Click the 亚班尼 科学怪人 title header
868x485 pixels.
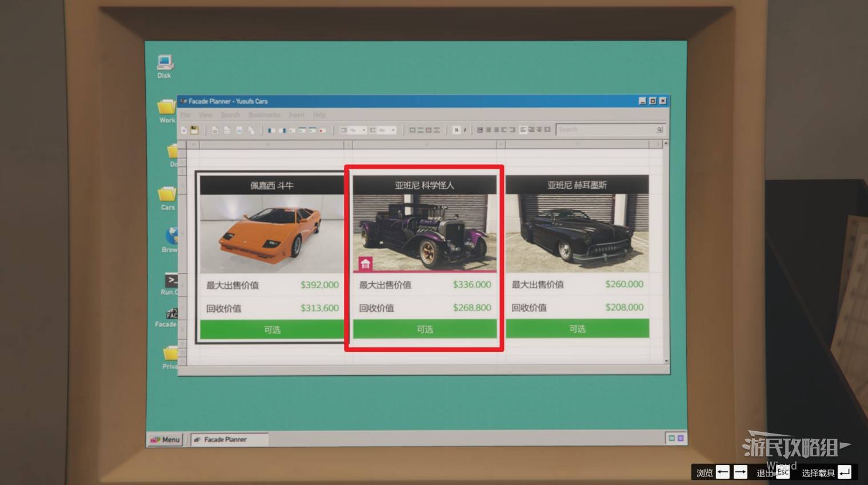425,185
